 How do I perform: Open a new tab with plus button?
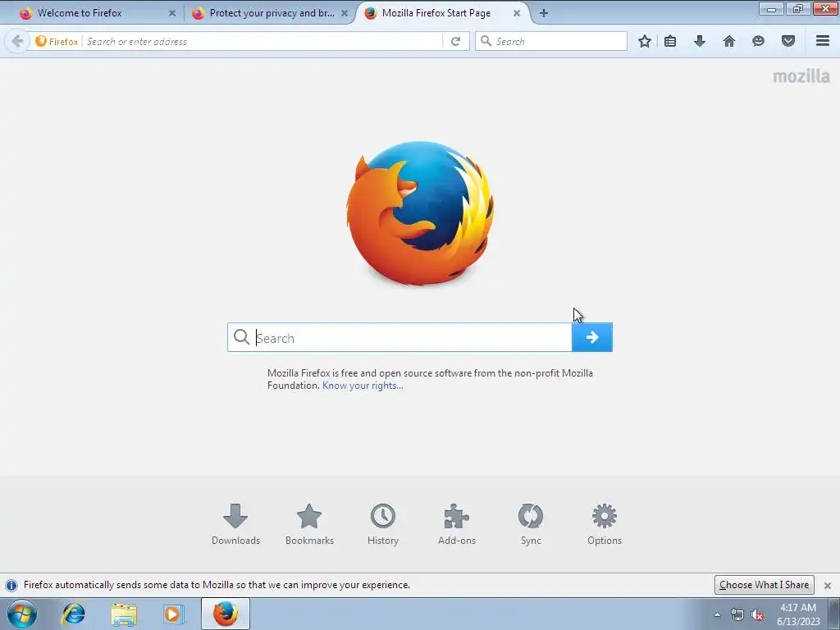pyautogui.click(x=544, y=13)
